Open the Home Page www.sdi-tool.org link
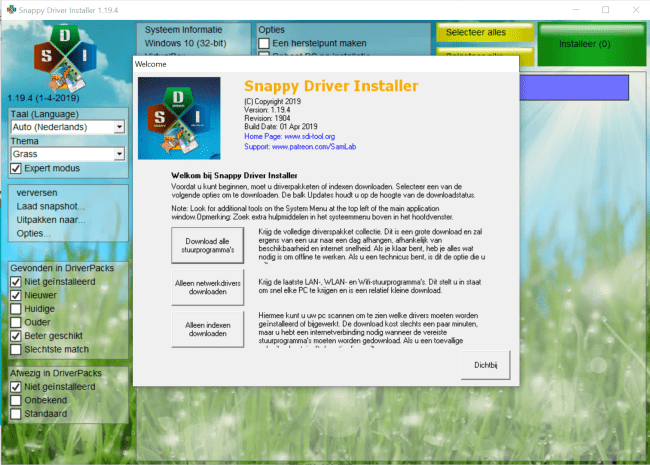 click(x=289, y=136)
